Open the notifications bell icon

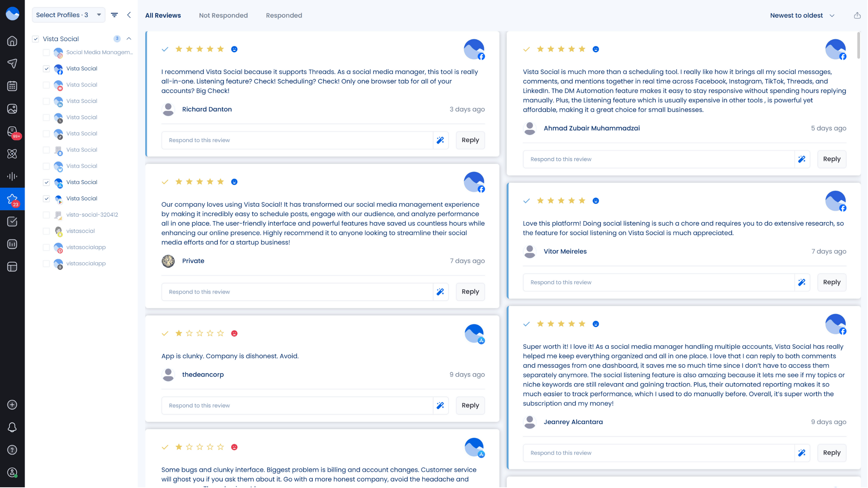point(12,427)
